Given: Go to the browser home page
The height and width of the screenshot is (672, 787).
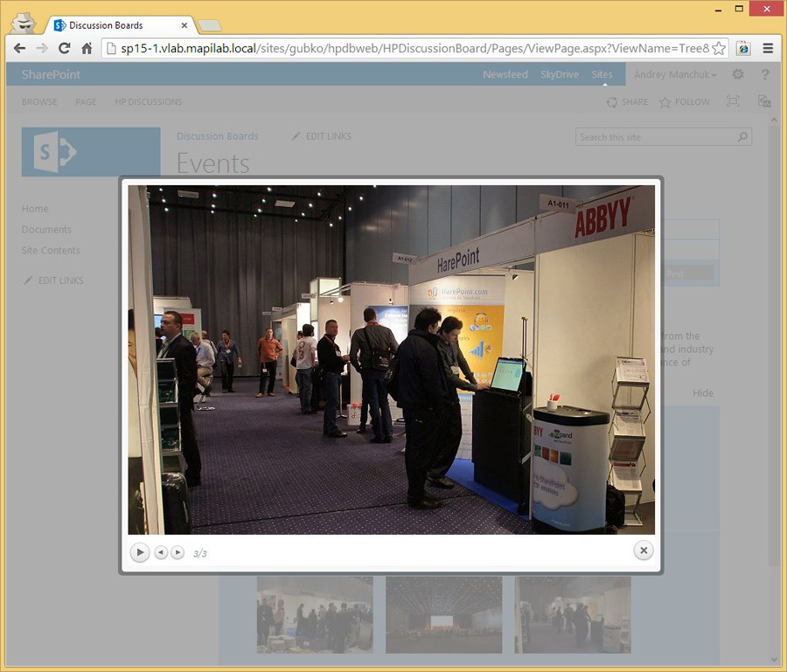Looking at the screenshot, I should 87,48.
